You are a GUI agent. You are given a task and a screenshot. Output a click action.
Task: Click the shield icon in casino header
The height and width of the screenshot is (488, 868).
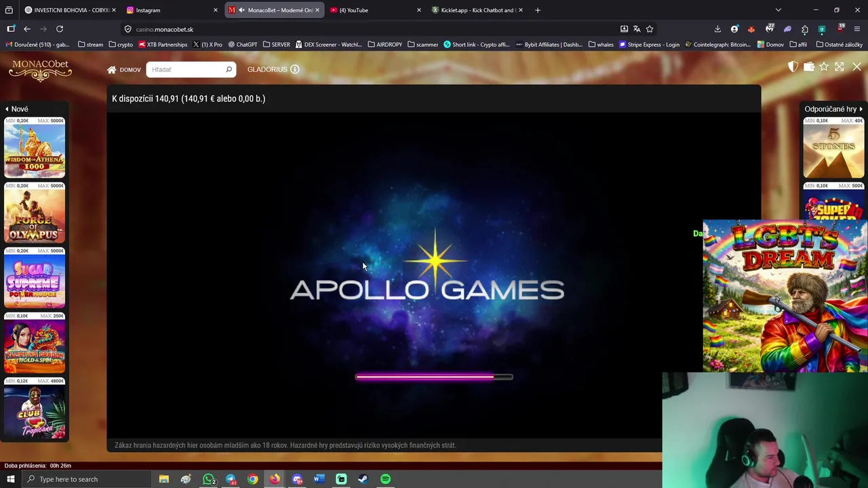(793, 66)
